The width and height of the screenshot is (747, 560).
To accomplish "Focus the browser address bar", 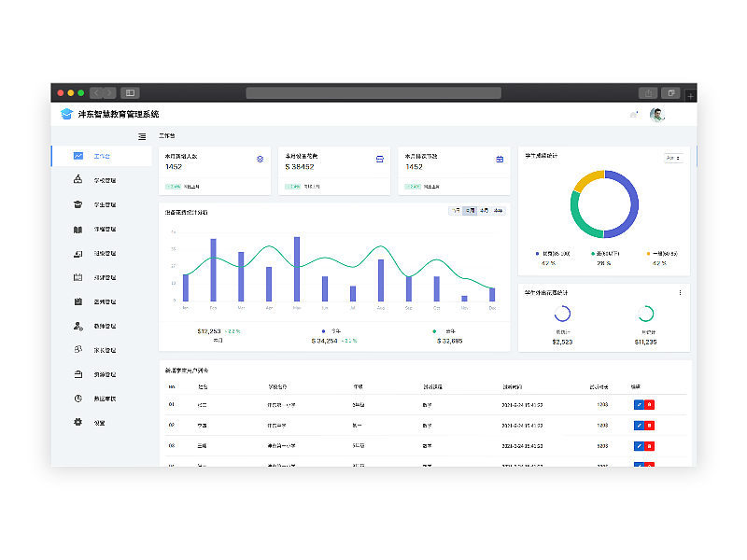I will tap(373, 92).
